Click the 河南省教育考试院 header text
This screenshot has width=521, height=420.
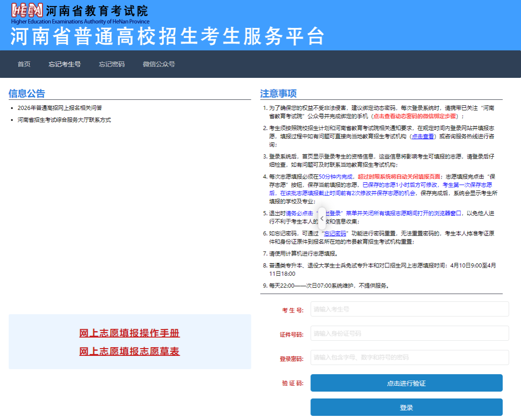[97, 10]
